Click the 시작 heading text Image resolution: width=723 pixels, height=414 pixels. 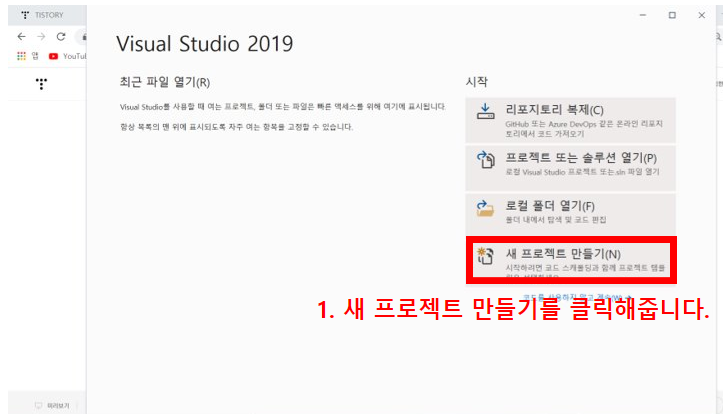point(476,82)
